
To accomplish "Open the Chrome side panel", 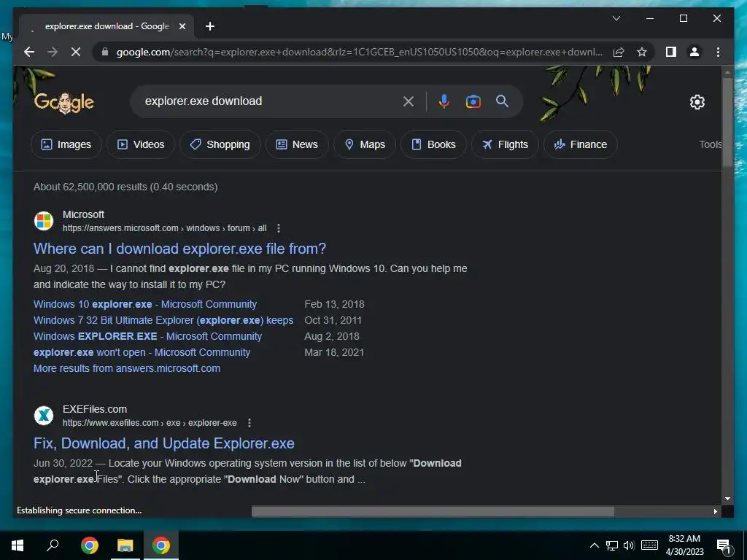I will pyautogui.click(x=671, y=52).
